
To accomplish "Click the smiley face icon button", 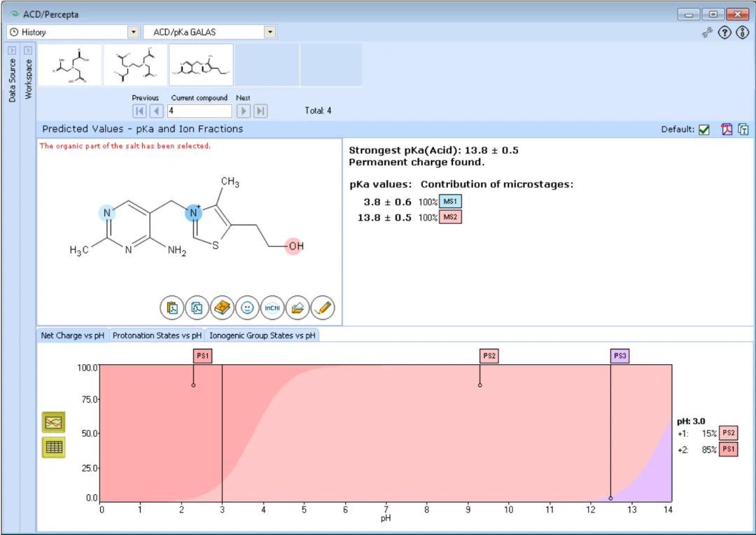I will pyautogui.click(x=247, y=308).
